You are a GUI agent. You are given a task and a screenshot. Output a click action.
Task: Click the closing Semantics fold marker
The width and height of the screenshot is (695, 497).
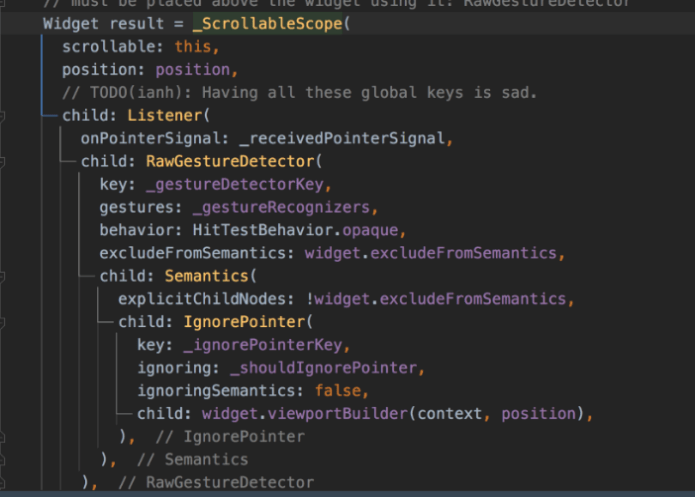click(x=2, y=460)
